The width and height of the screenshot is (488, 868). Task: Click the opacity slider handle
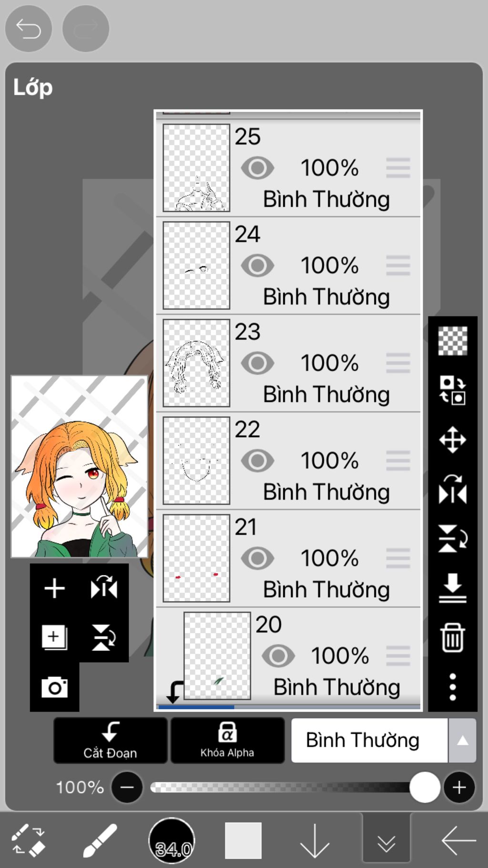[425, 787]
